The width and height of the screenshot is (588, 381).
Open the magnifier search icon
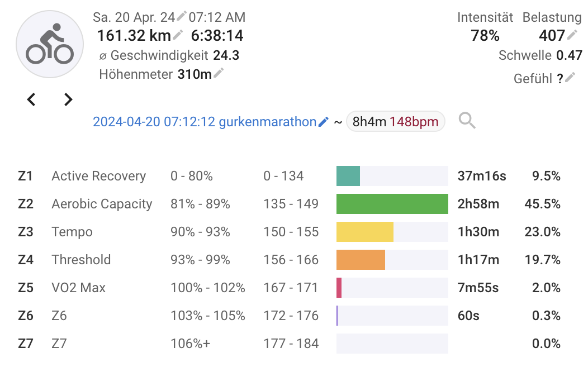coord(467,121)
